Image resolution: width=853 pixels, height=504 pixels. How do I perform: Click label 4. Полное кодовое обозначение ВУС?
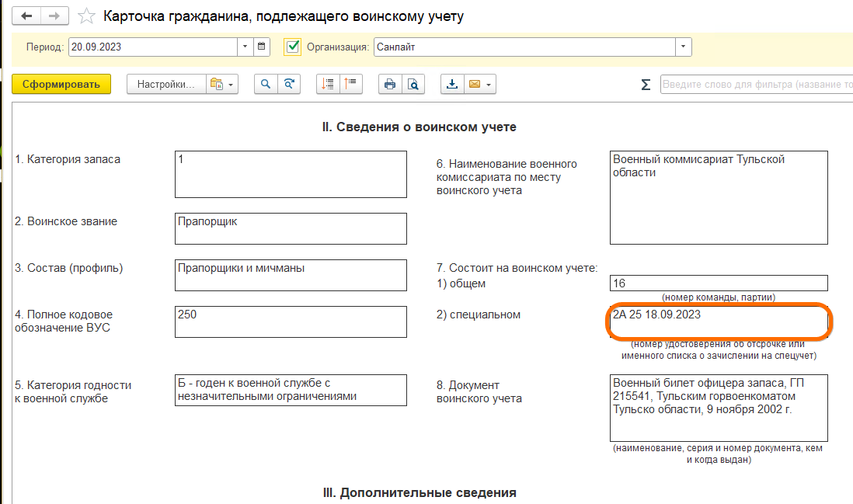pos(64,321)
